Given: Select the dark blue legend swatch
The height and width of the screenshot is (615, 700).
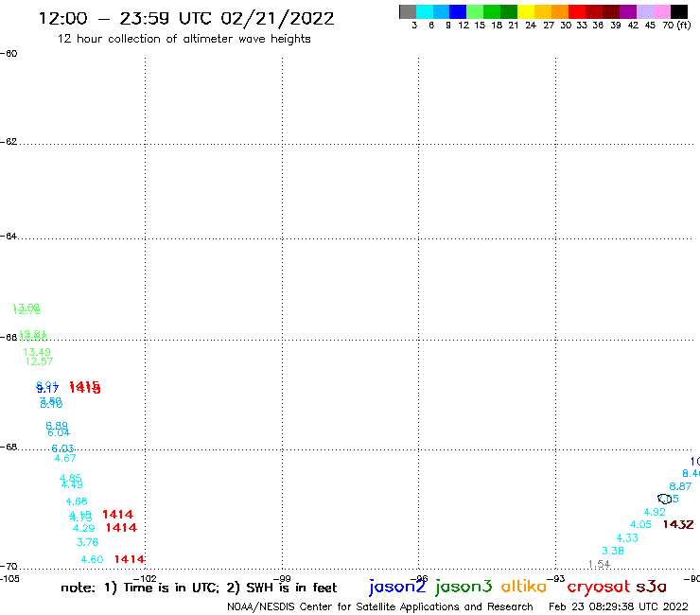Looking at the screenshot, I should point(458,11).
